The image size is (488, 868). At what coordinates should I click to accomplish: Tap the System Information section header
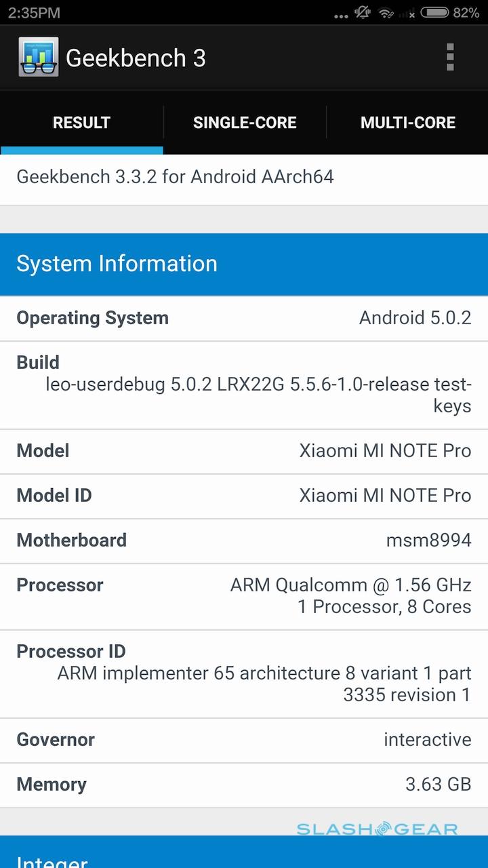[244, 264]
